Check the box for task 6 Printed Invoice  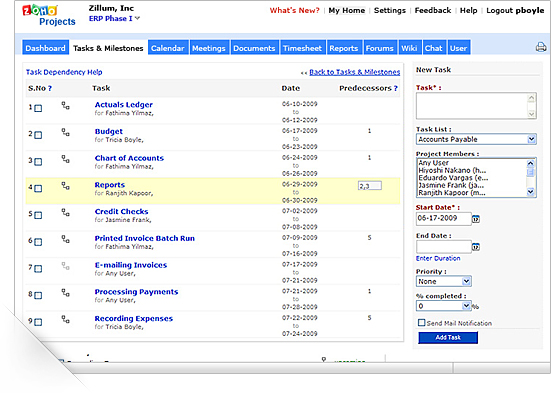click(x=38, y=242)
